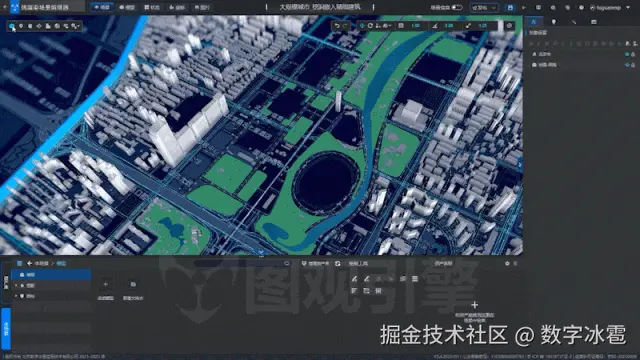
Task: Toggle the angle snap icon
Action: (435, 26)
